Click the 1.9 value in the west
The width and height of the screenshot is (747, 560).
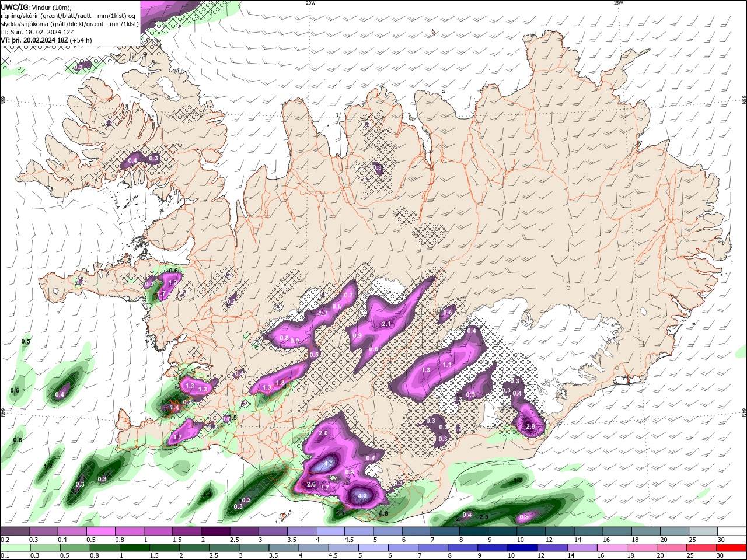tap(172, 282)
